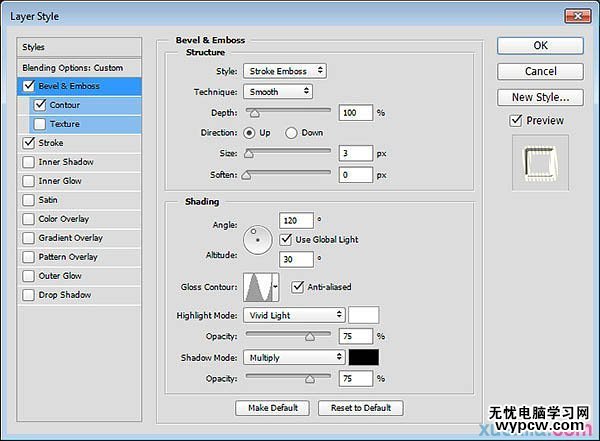Image resolution: width=600 pixels, height=441 pixels.
Task: Click the Make Default button
Action: (272, 408)
